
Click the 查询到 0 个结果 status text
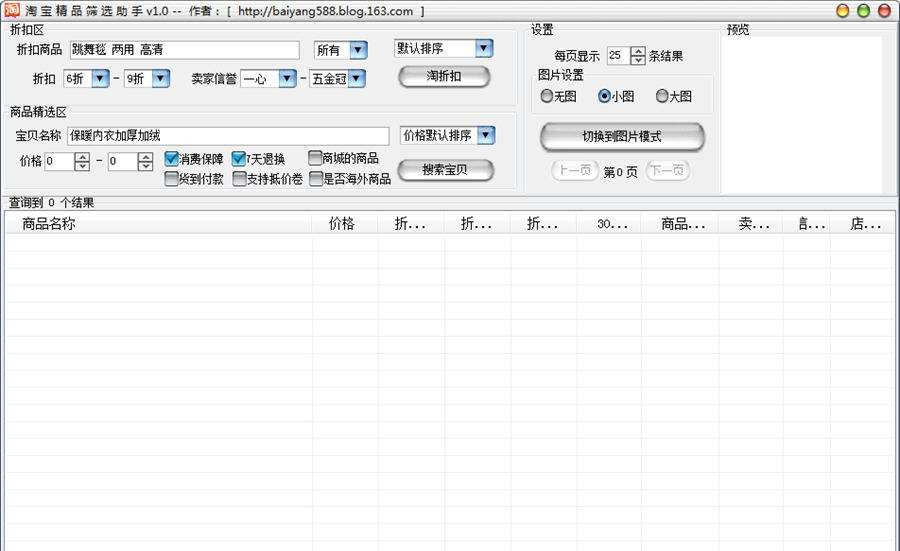pos(51,203)
